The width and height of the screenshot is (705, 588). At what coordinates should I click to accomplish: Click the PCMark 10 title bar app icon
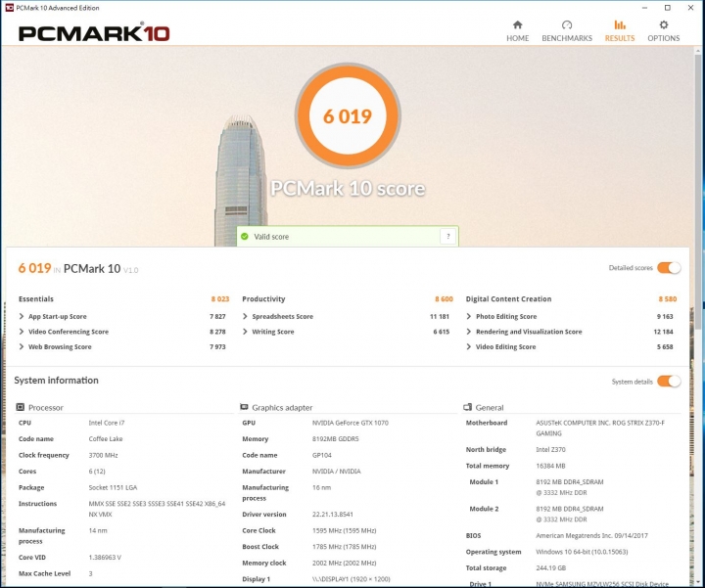pyautogui.click(x=9, y=8)
